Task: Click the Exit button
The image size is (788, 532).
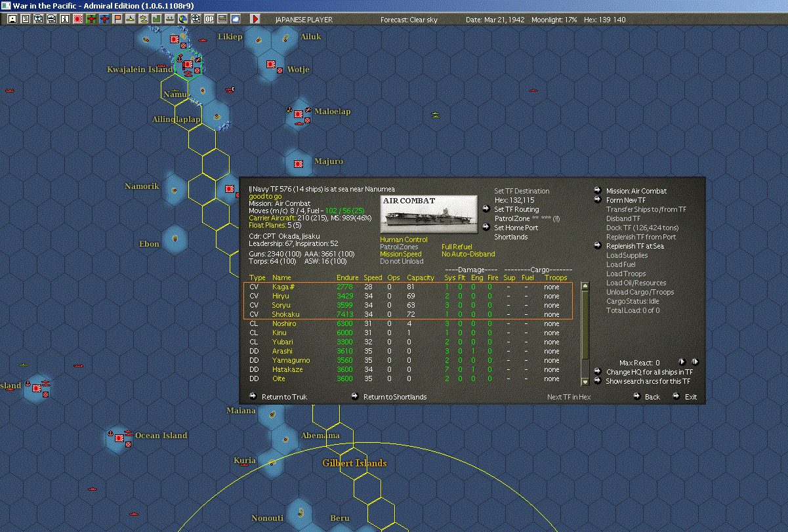Action: [x=691, y=397]
